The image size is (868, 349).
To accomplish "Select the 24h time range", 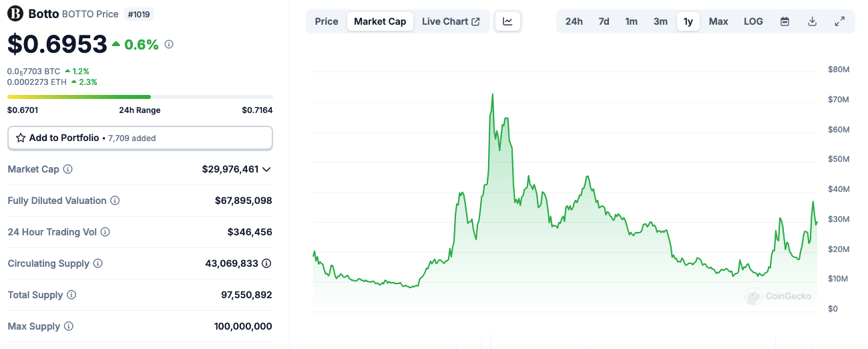I will [574, 21].
